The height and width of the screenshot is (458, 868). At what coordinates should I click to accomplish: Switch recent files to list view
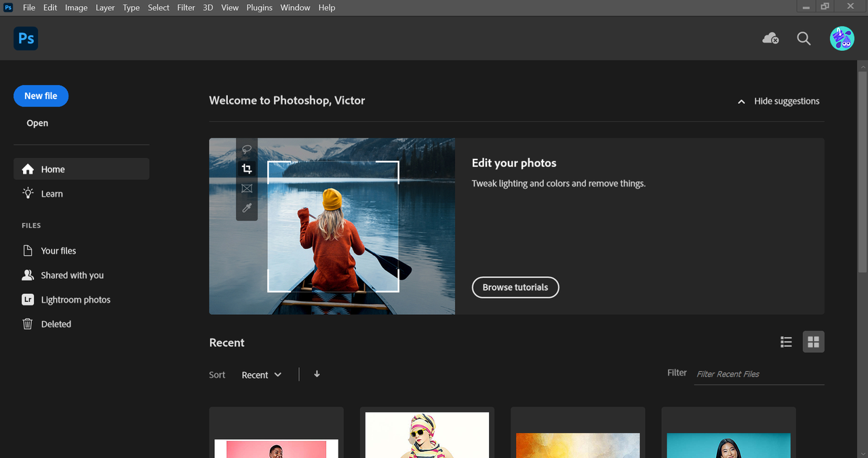click(786, 342)
